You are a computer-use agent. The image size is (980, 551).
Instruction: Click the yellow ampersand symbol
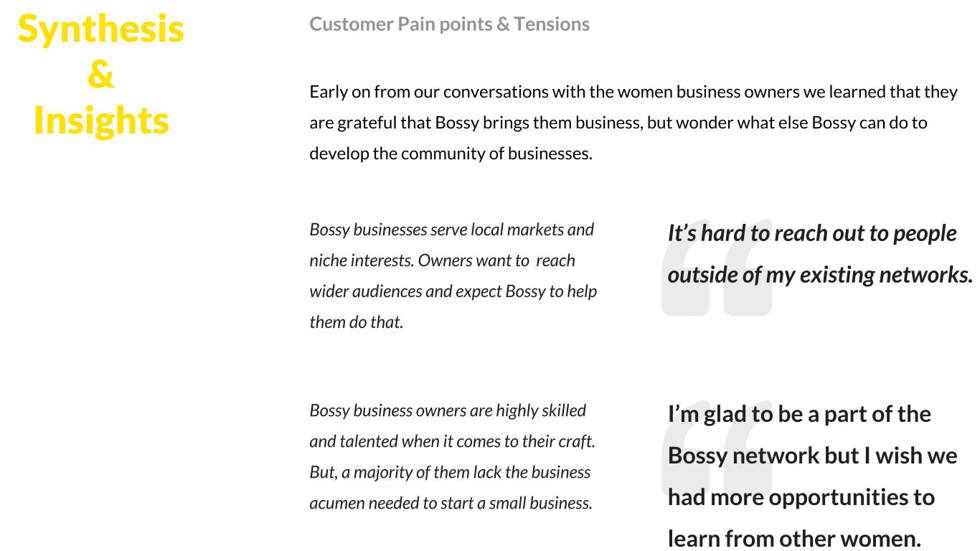click(101, 75)
